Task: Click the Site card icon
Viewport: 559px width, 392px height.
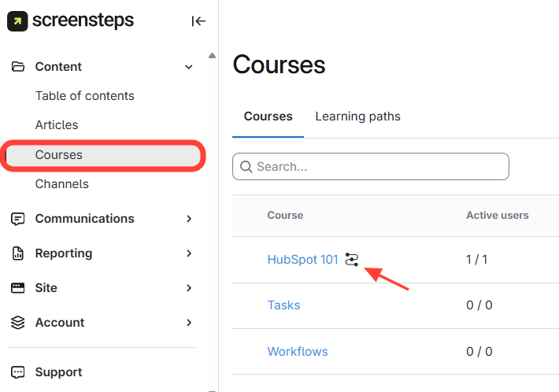Action: click(x=18, y=288)
